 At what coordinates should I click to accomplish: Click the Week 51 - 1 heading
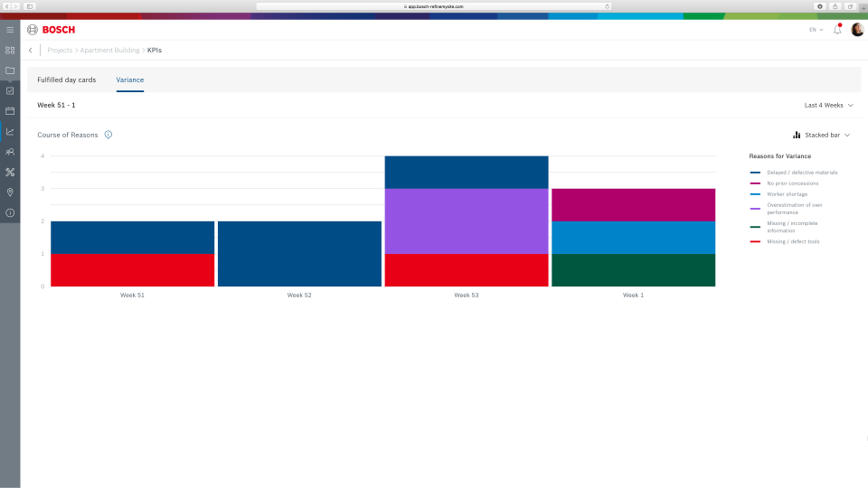click(56, 105)
